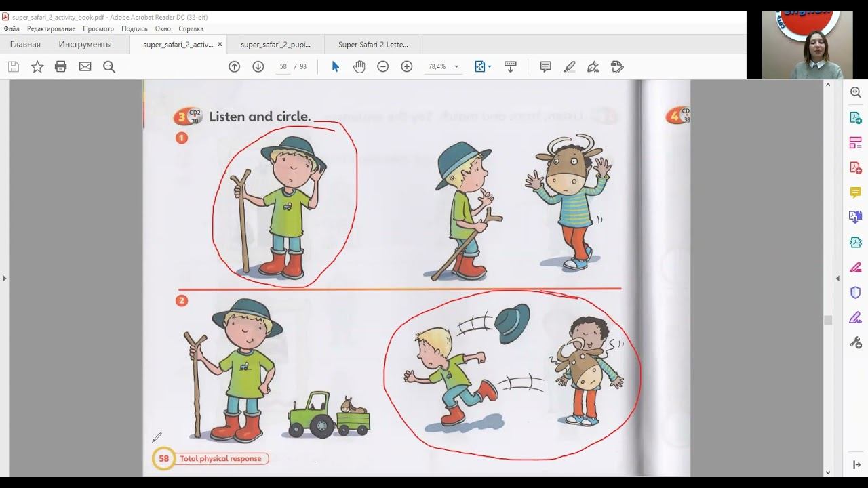Open the Просмотр menu

click(x=98, y=28)
